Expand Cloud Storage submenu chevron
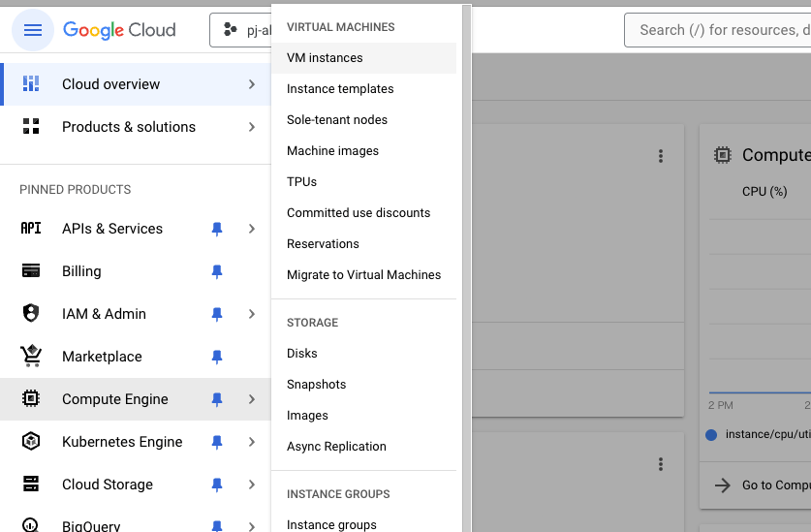 252,485
